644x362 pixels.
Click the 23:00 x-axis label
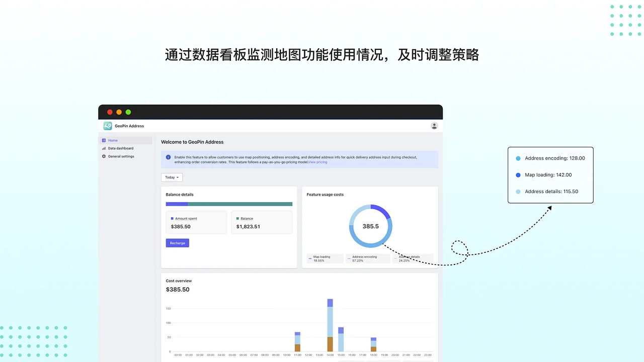point(428,355)
